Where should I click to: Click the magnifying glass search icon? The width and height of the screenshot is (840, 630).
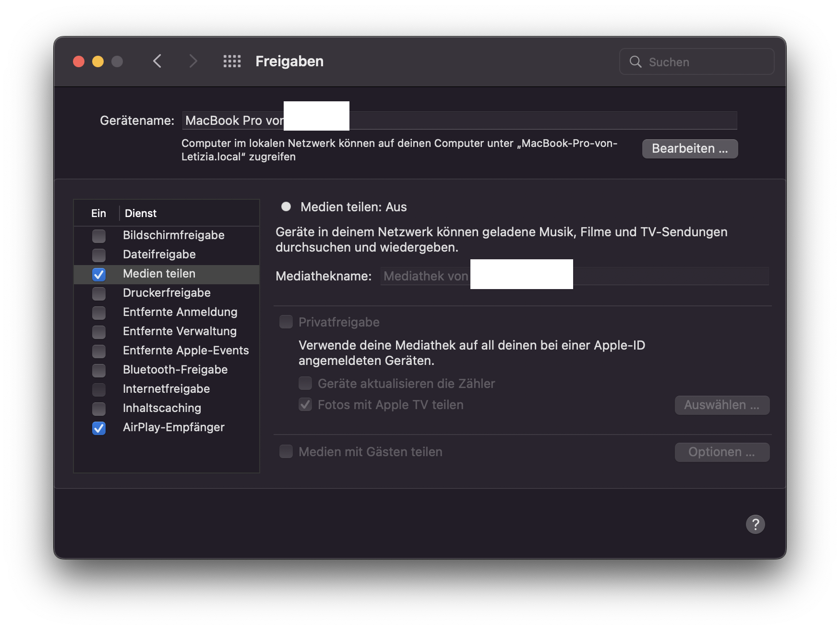point(636,62)
